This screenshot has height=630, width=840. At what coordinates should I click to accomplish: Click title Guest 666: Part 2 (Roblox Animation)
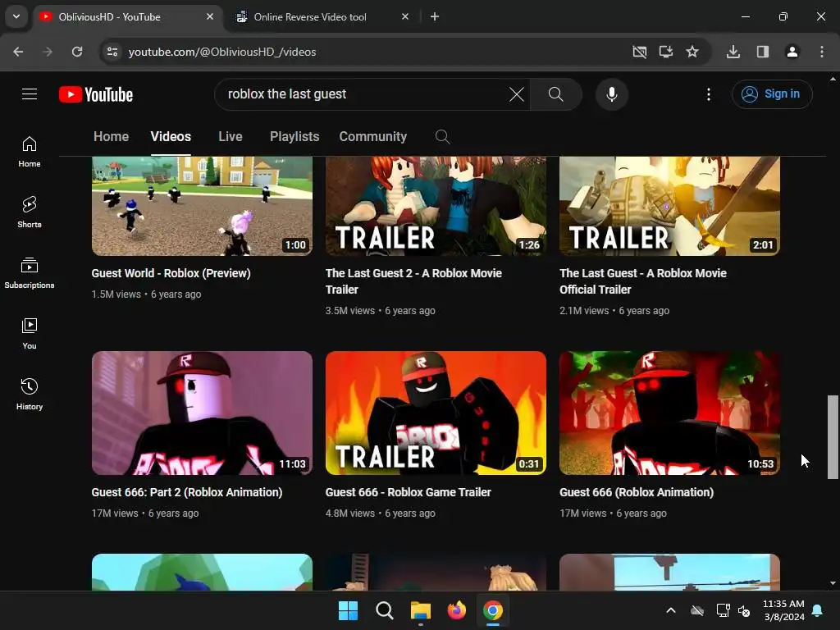point(187,492)
